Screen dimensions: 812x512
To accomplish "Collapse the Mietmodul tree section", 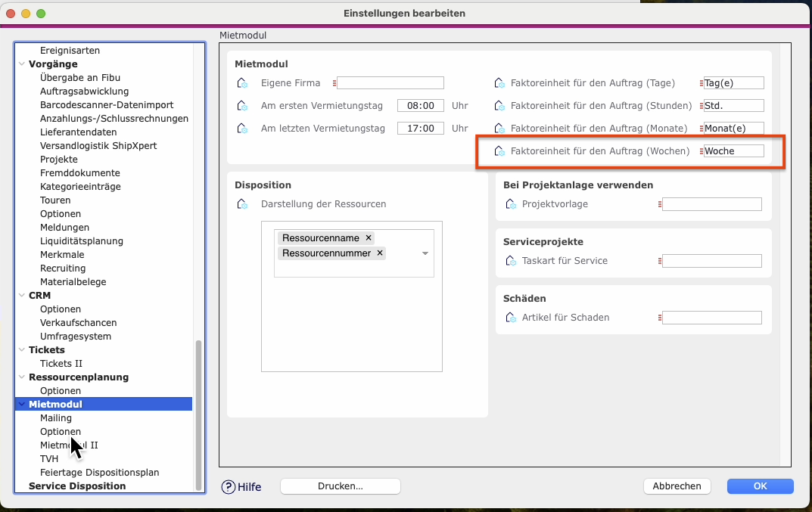I will 22,405.
